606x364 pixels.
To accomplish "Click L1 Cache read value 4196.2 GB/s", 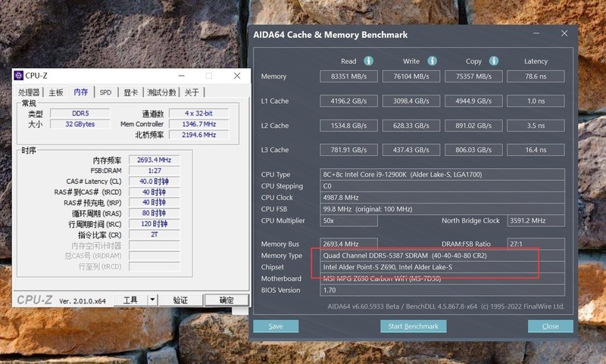I will (x=348, y=101).
